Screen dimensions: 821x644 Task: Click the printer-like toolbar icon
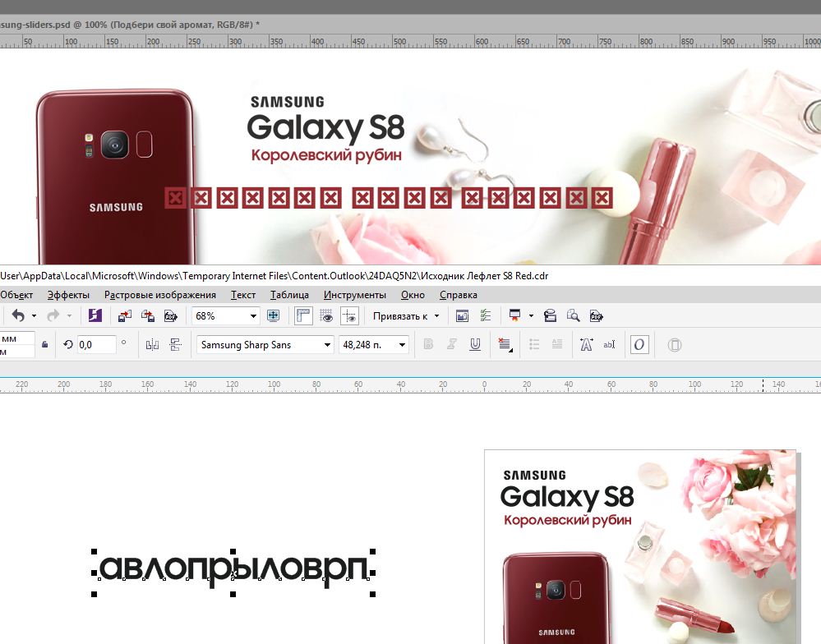pyautogui.click(x=550, y=315)
